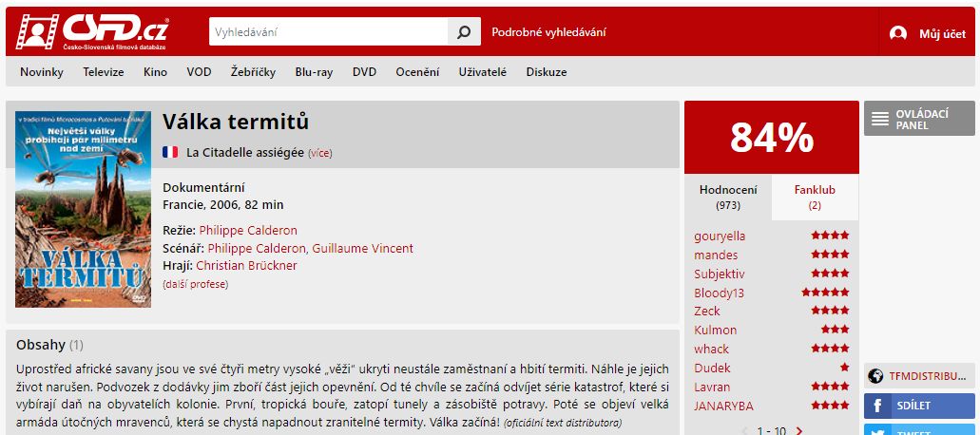Open user JANARYBA's profile
Screen dimensions: 980x435
tap(723, 406)
